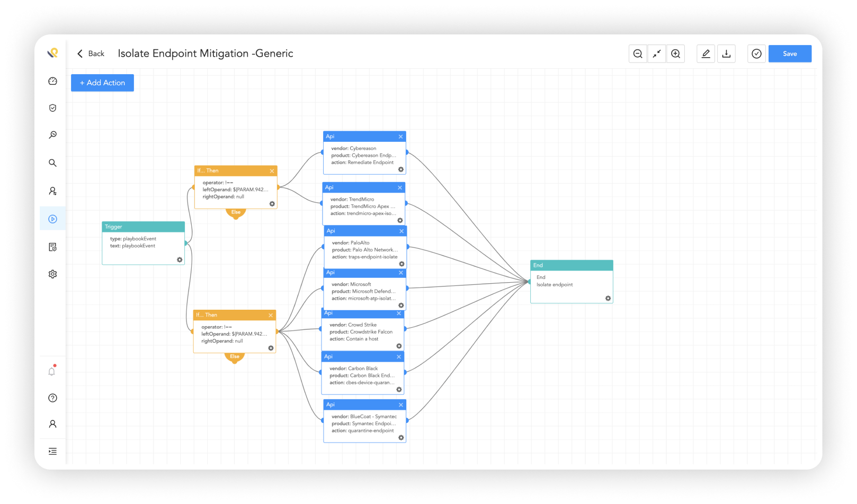Close the BlueCoat Symantec Api node
This screenshot has height=504, width=857.
401,404
